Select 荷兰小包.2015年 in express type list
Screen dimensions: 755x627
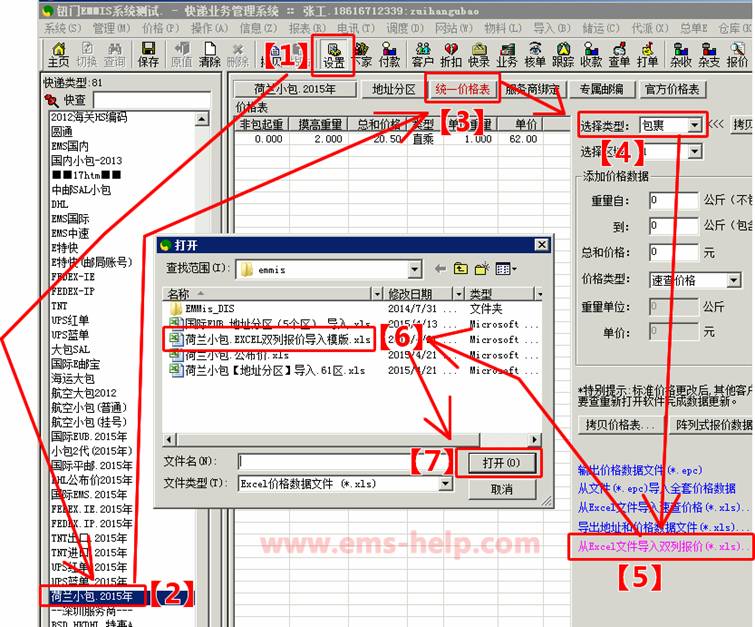coord(92,597)
